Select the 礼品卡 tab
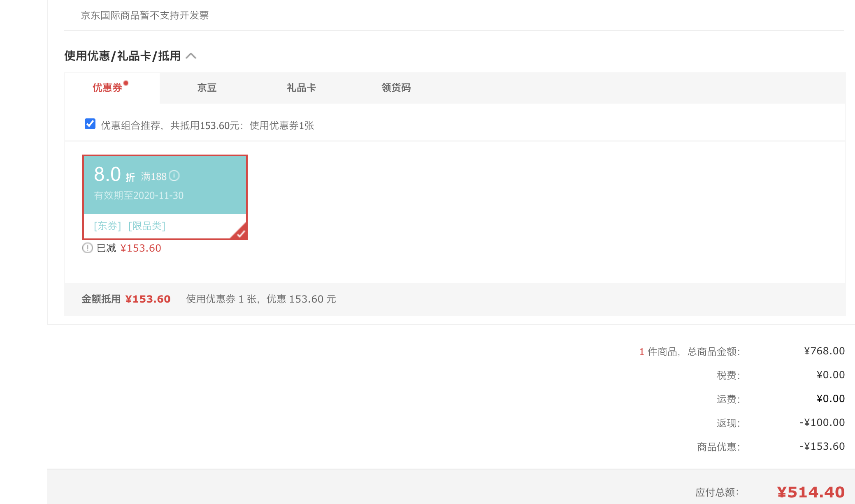Image resolution: width=855 pixels, height=504 pixels. (x=301, y=88)
